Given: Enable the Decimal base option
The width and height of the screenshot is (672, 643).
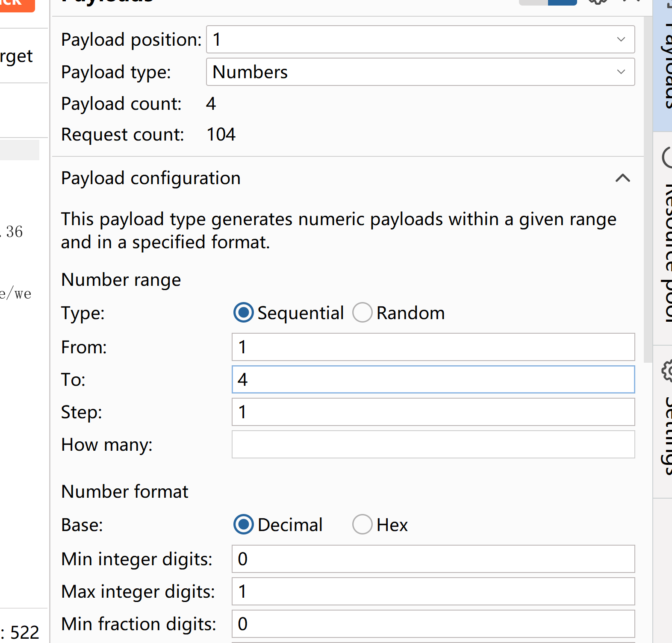Looking at the screenshot, I should 244,525.
